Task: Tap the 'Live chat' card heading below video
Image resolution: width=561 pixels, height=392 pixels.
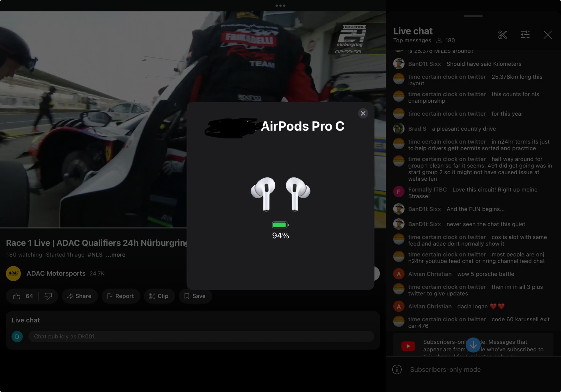Action: click(26, 320)
